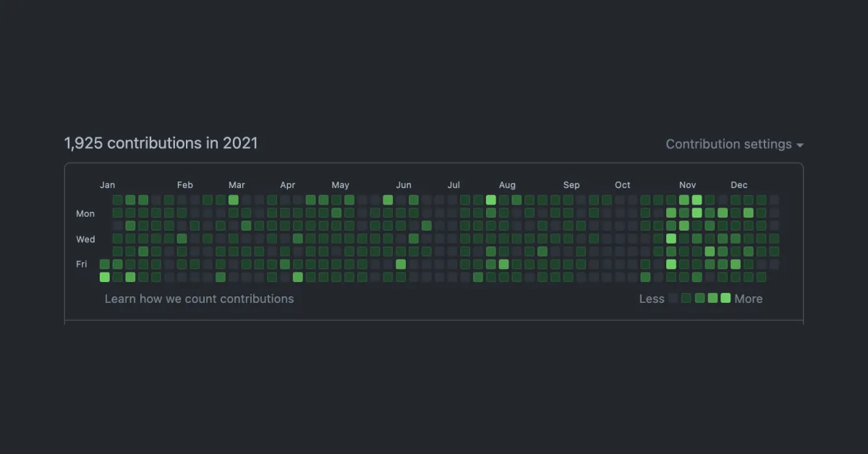Click the May month label
The image size is (868, 454).
tap(340, 185)
